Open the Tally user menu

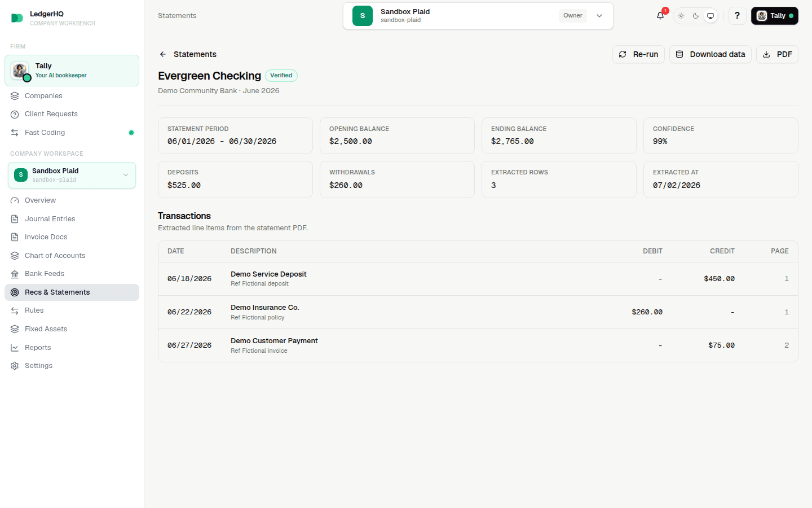click(x=774, y=16)
